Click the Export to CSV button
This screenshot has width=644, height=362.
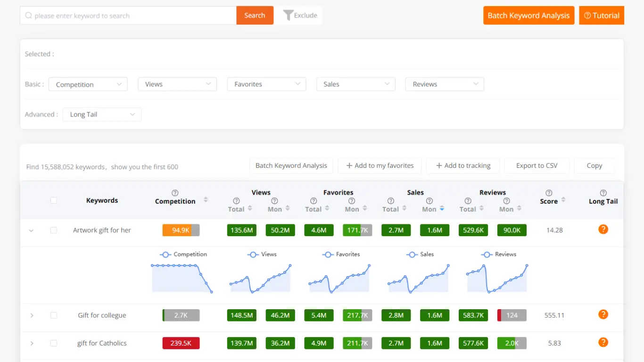coord(537,165)
